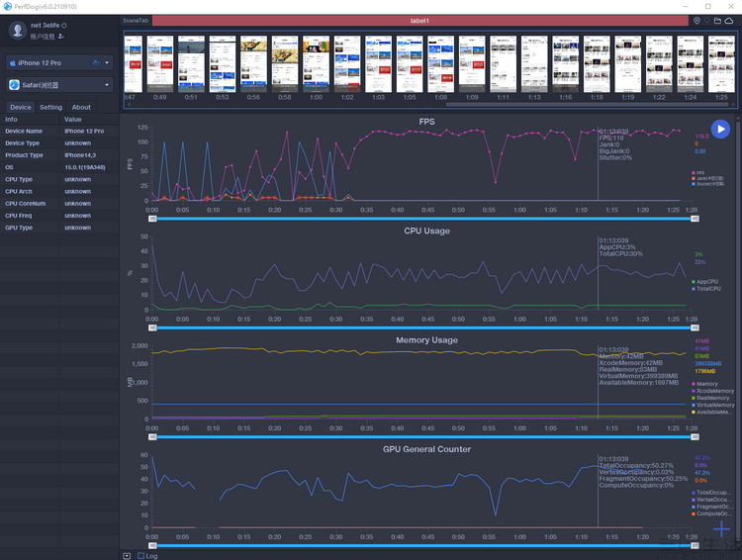Click the blue play button on FPS chart
The image size is (742, 560).
pos(720,130)
